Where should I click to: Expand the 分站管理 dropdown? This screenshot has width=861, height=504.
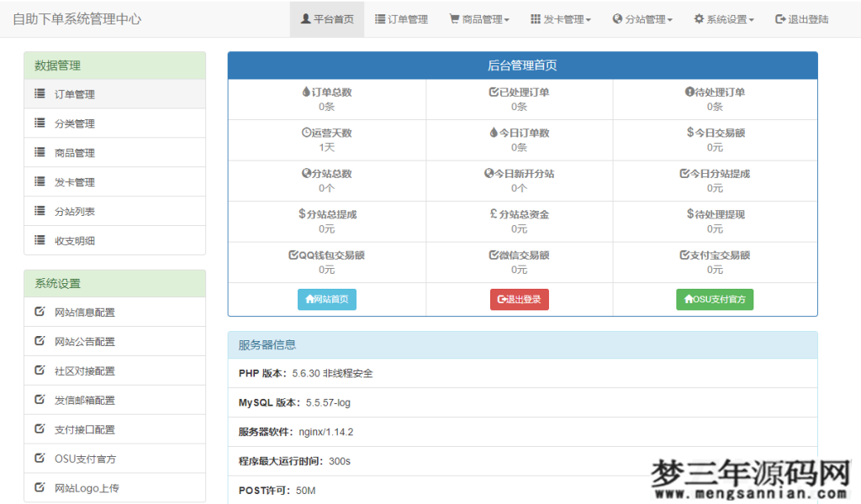[x=642, y=18]
